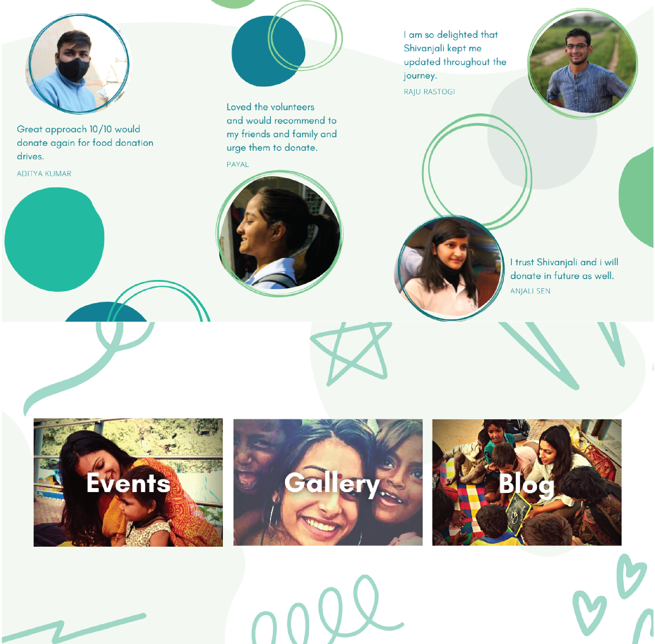Click the 'I trust Shivanjali' testimonial text
655x644 pixels.
coord(564,269)
